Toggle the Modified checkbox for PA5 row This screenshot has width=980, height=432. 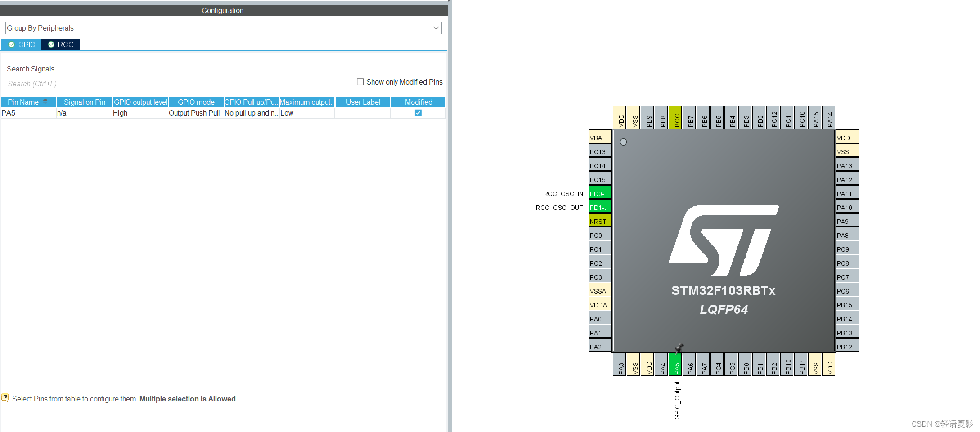[418, 113]
